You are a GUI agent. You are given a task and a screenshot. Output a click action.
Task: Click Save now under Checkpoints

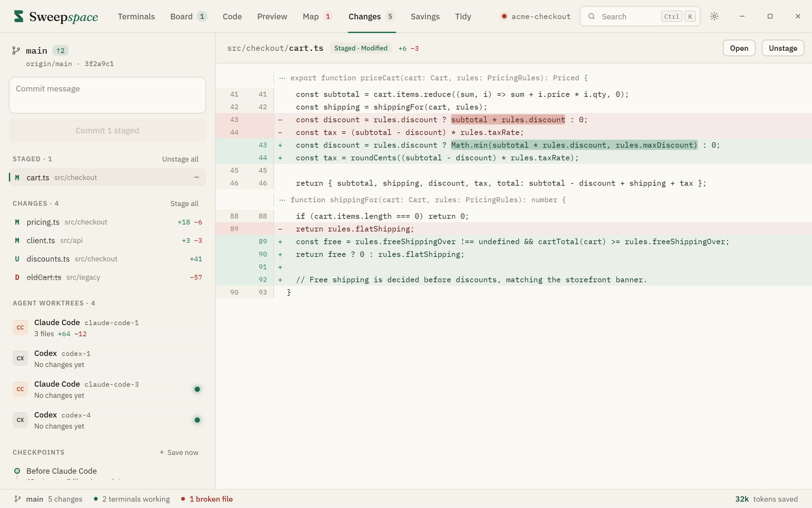coord(179,453)
